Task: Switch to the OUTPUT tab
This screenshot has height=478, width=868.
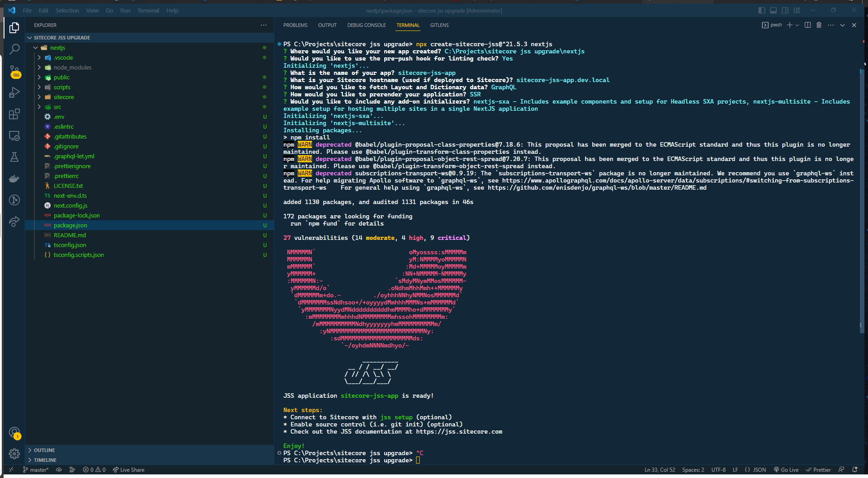Action: (x=327, y=25)
